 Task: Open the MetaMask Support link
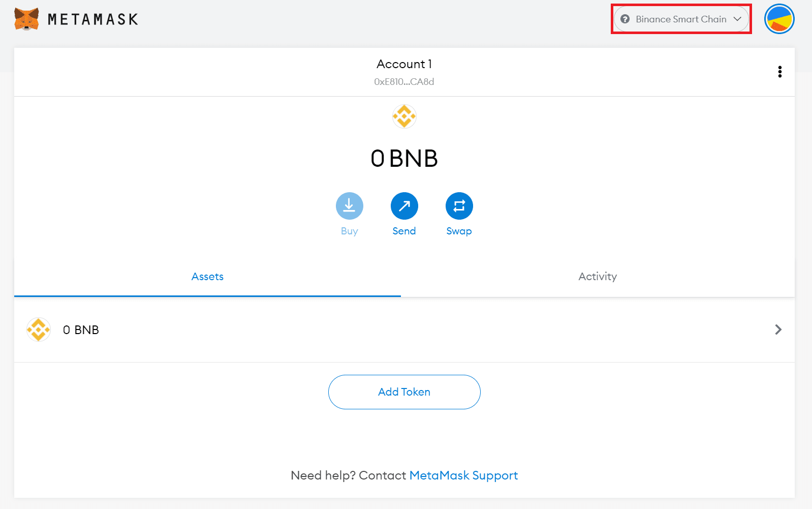point(463,475)
